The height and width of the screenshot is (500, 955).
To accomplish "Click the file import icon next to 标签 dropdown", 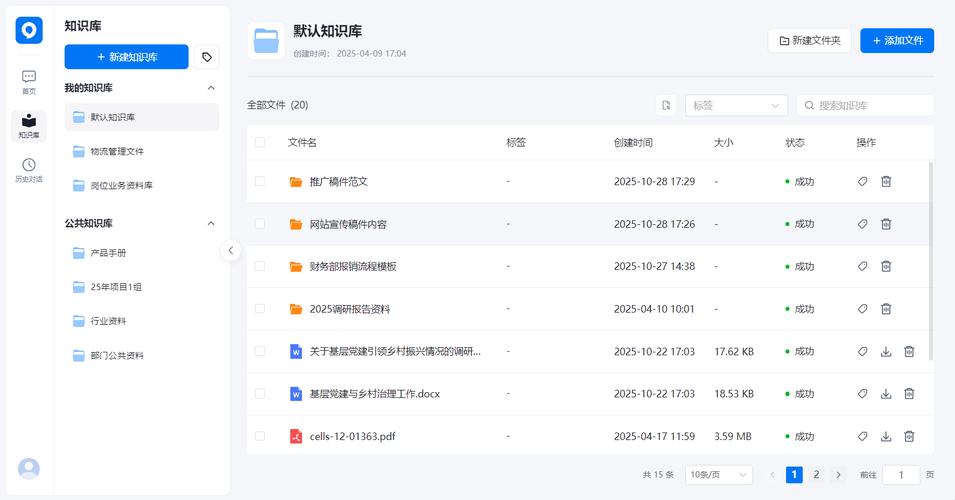I will click(666, 105).
